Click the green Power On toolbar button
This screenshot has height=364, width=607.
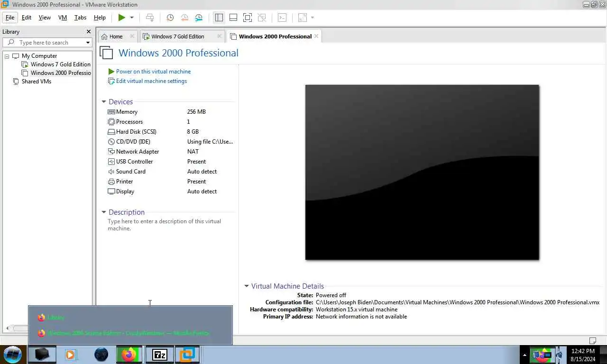pyautogui.click(x=122, y=18)
